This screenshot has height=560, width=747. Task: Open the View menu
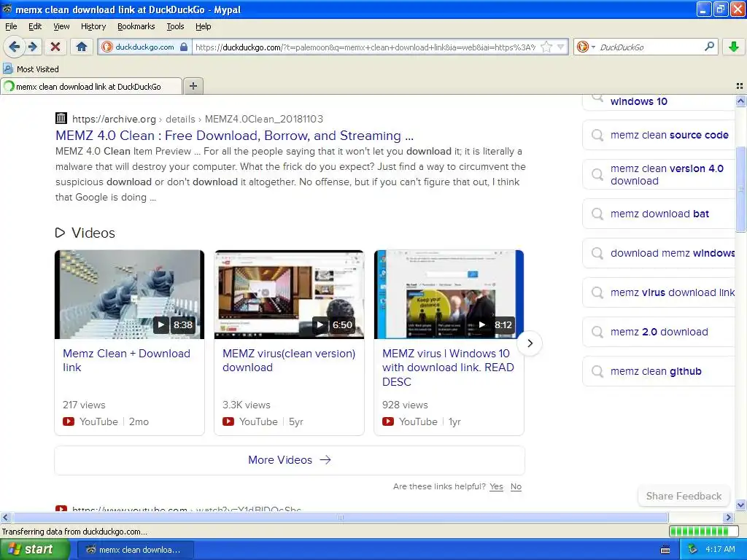[x=61, y=26]
